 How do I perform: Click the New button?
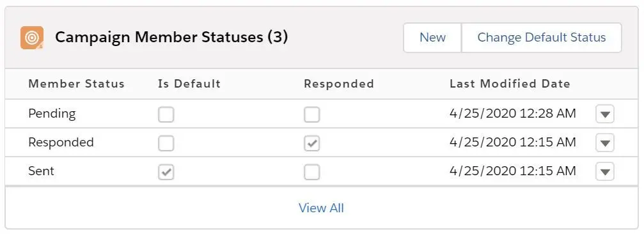[432, 38]
